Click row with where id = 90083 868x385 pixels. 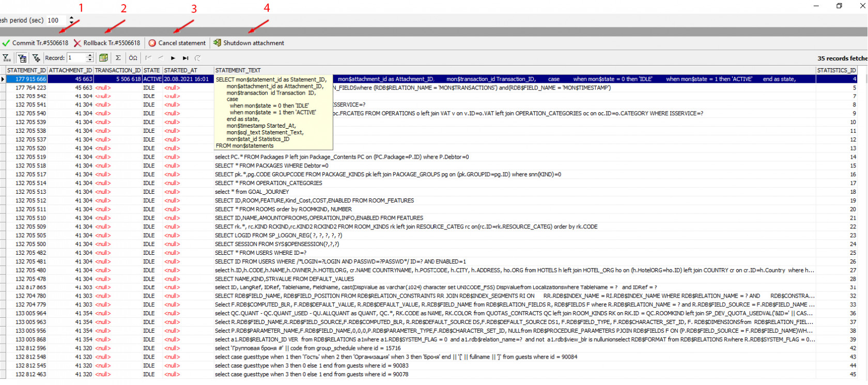(x=312, y=366)
